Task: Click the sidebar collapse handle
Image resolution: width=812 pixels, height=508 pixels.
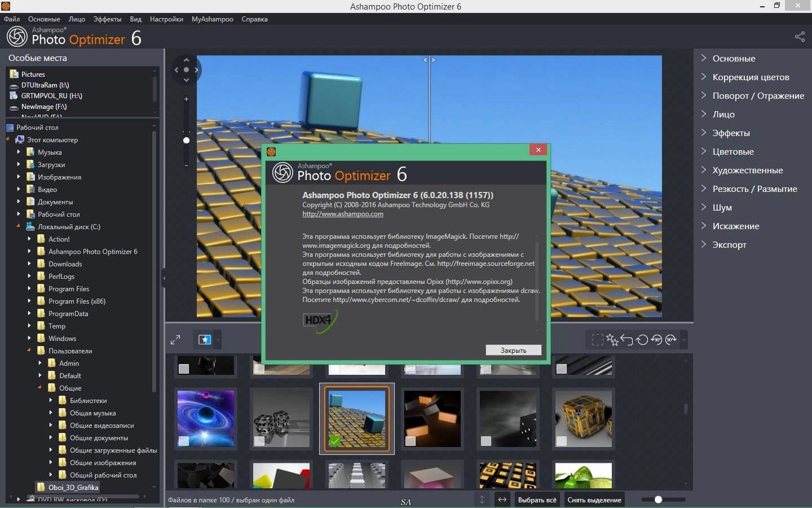Action: pyautogui.click(x=163, y=278)
